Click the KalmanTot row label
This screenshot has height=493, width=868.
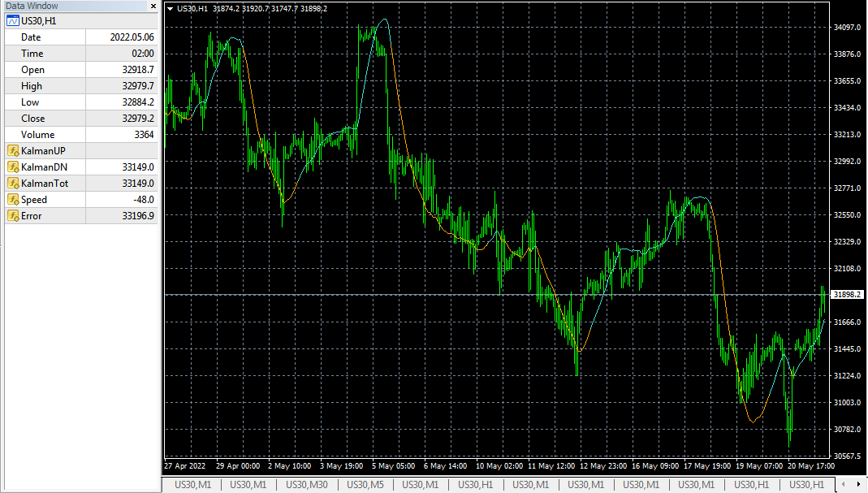point(45,184)
